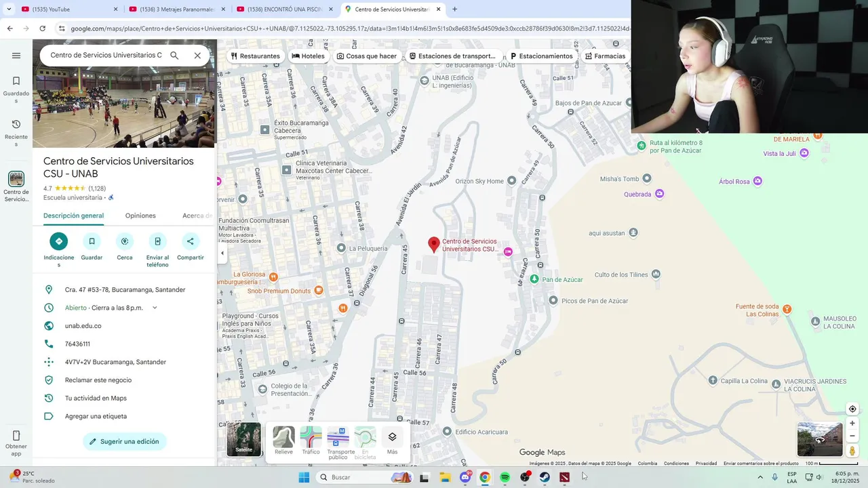This screenshot has height=488, width=868.
Task: Show hidden system tray icons chevron
Action: (760, 477)
